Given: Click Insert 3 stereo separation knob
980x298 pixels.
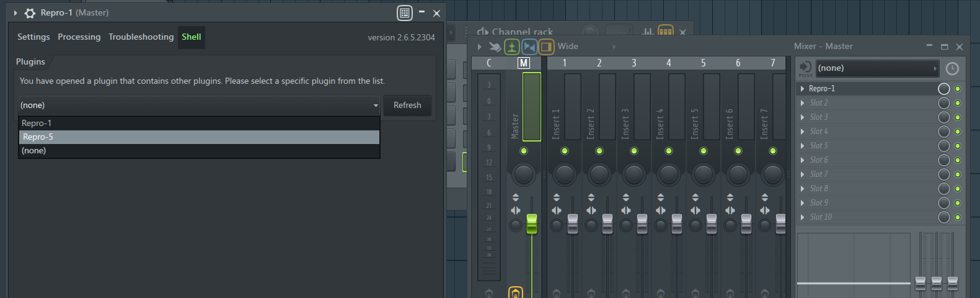Looking at the screenshot, I should point(626,225).
